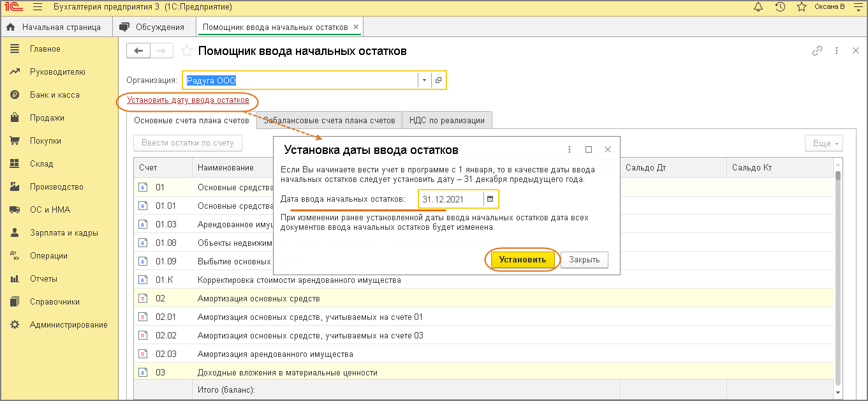Open the history clock icon
Screen dimensions: 868x401
tap(779, 7)
